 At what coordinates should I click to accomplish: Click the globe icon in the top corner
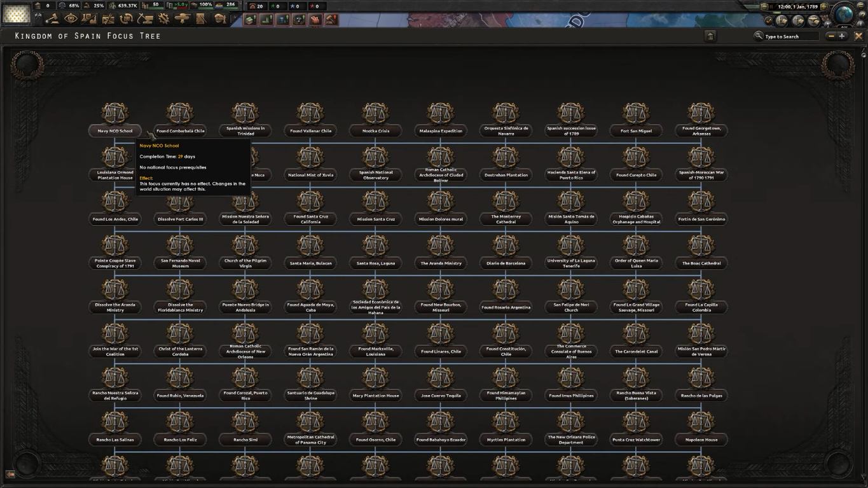click(x=844, y=13)
